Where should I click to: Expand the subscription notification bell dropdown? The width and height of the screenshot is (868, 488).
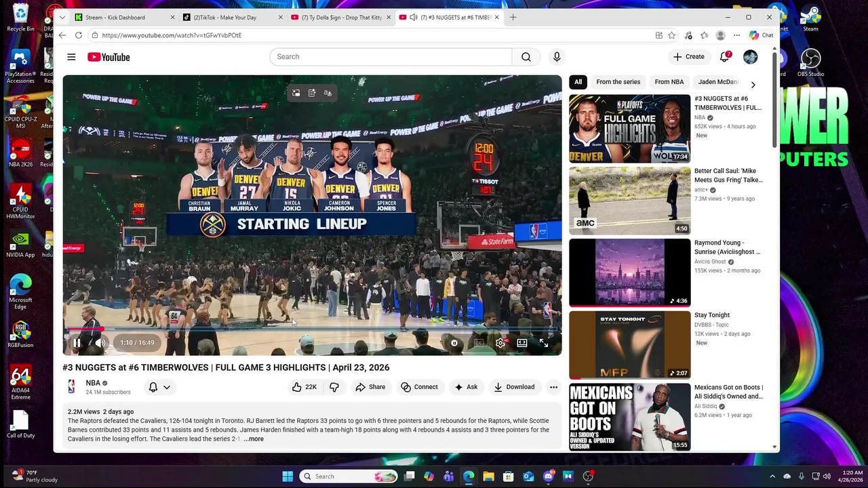pyautogui.click(x=159, y=387)
